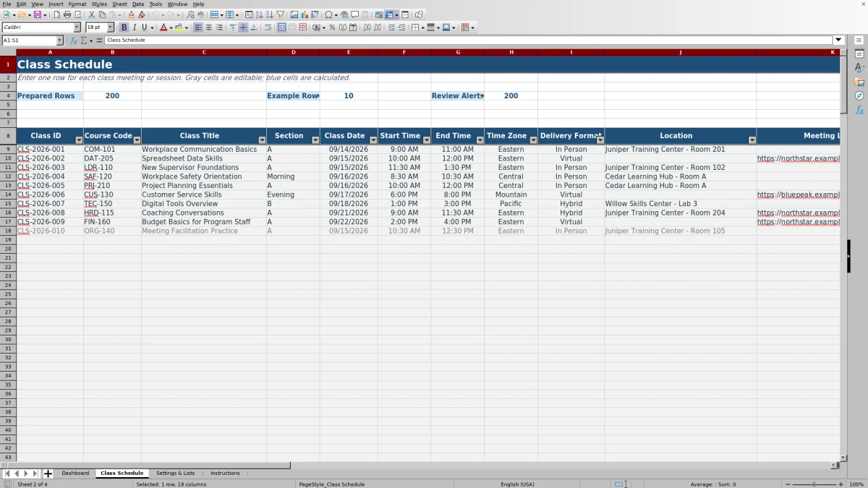This screenshot has width=868, height=488.
Task: Open the Sheet menu
Action: [x=119, y=4]
